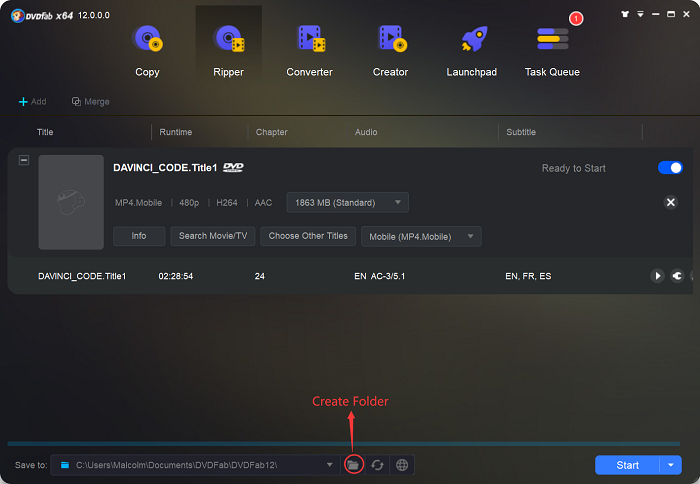Open the title bar settings menu triangle
This screenshot has width=700, height=484.
640,14
